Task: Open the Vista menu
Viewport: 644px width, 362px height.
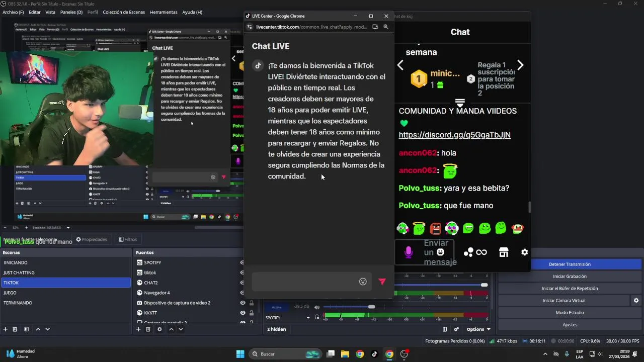Action: coord(50,12)
